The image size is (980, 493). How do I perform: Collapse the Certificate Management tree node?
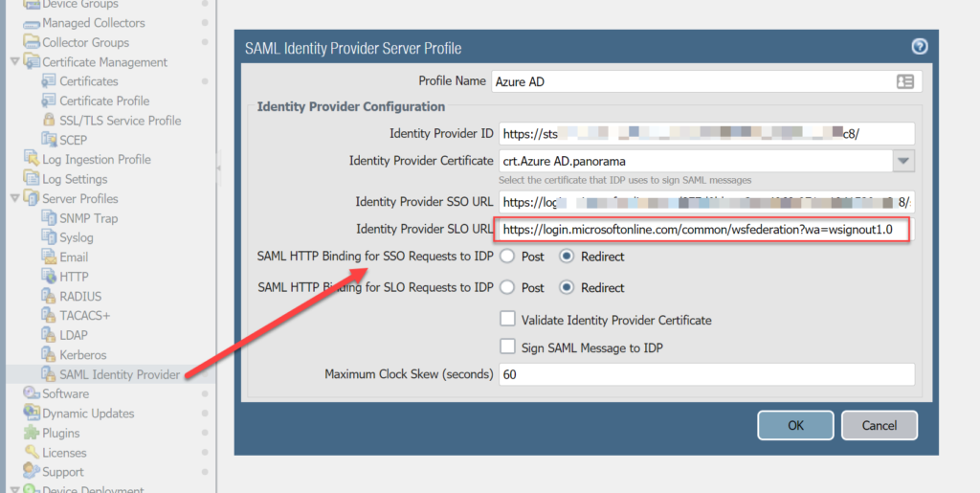(x=14, y=62)
